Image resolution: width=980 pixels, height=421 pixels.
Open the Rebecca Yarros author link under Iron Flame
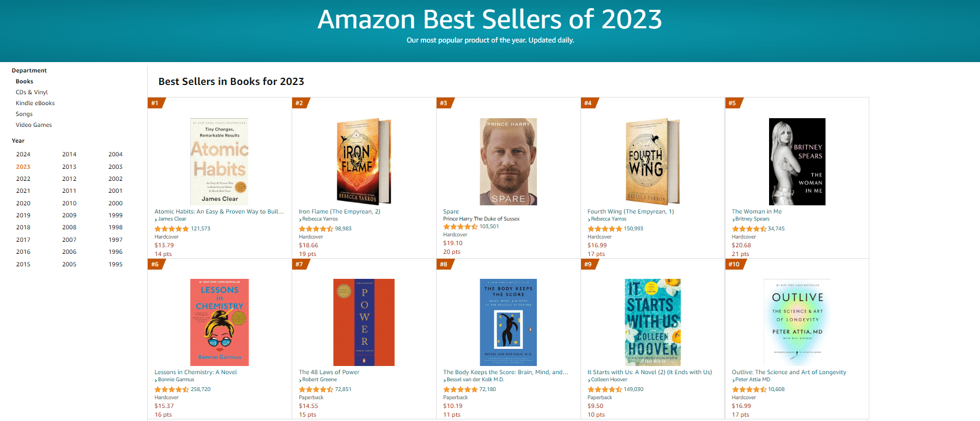click(x=320, y=219)
